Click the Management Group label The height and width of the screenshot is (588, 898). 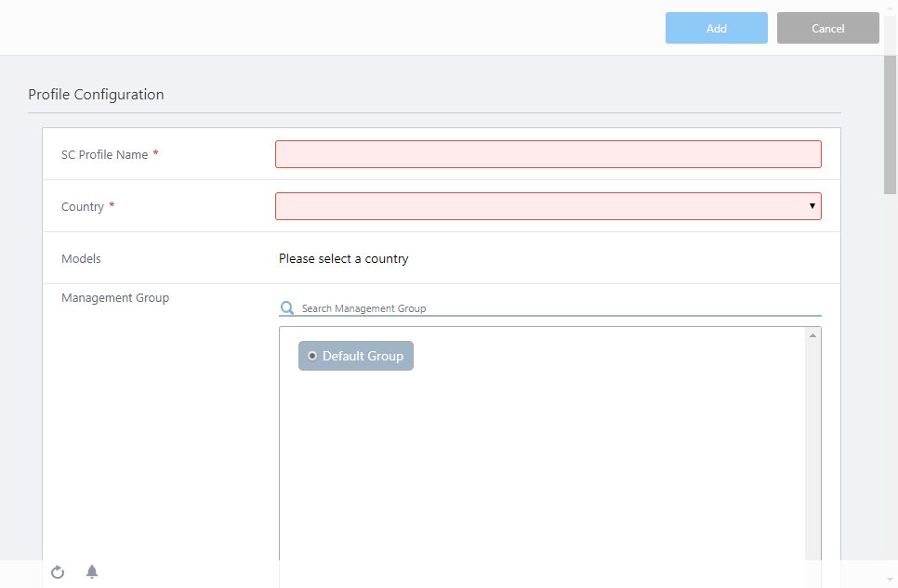tap(115, 298)
